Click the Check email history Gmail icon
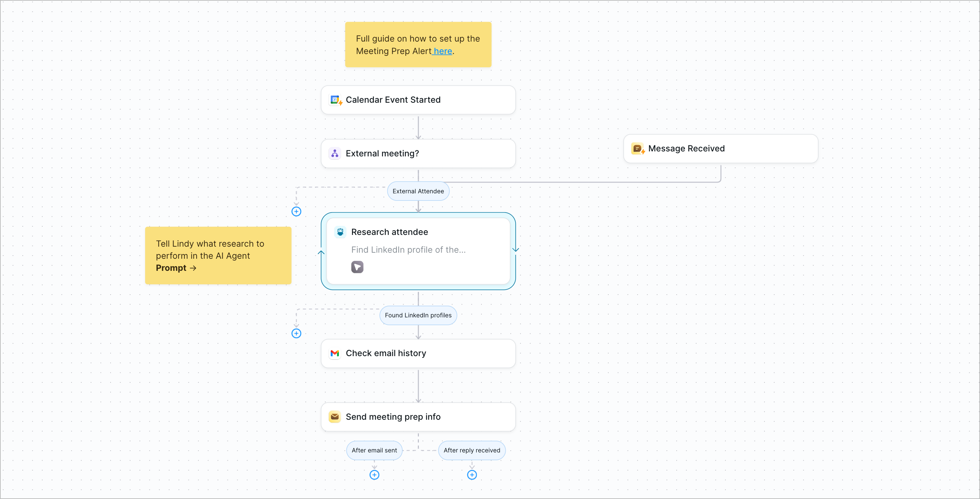This screenshot has height=499, width=980. [334, 353]
